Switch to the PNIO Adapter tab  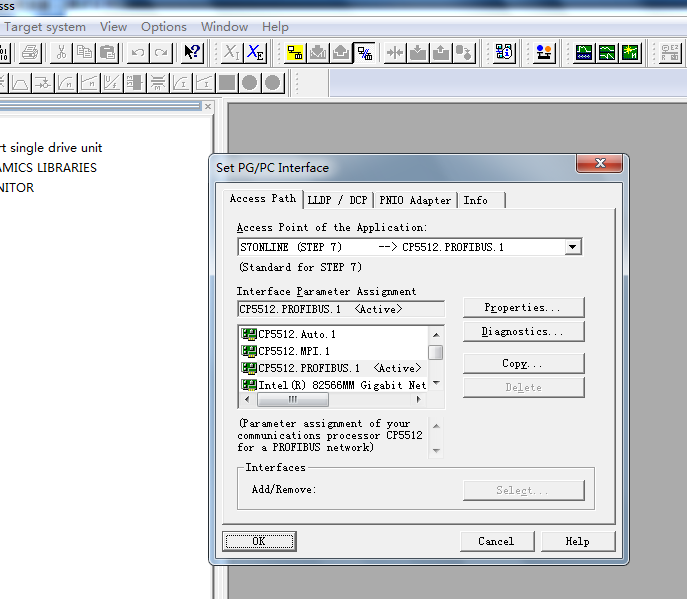[415, 200]
